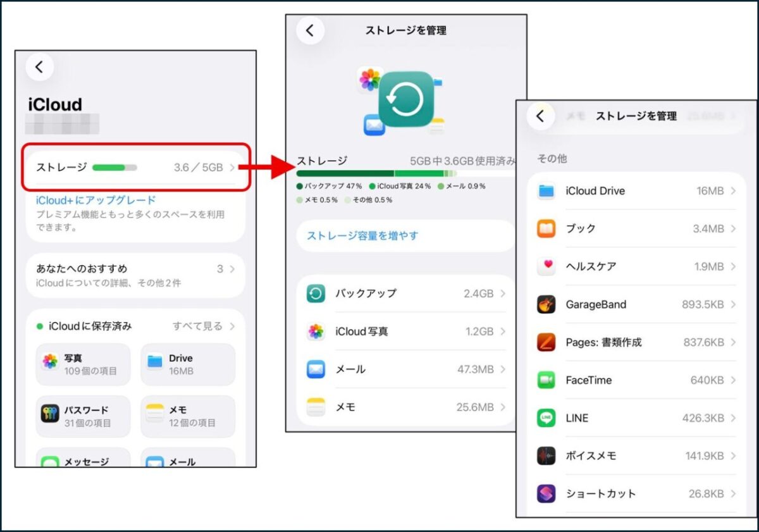Tap chevron beside iCloud写真 1.2GB
Screen dimensions: 759x532
[503, 331]
